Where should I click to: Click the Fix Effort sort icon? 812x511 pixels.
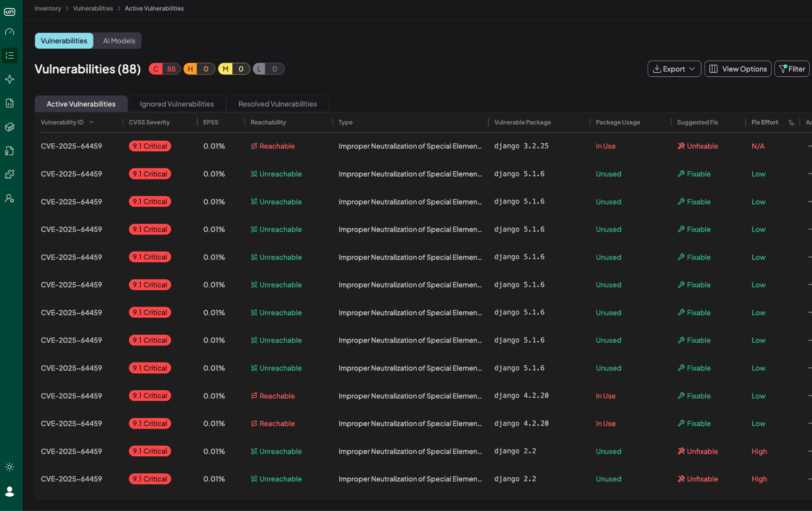pos(791,122)
